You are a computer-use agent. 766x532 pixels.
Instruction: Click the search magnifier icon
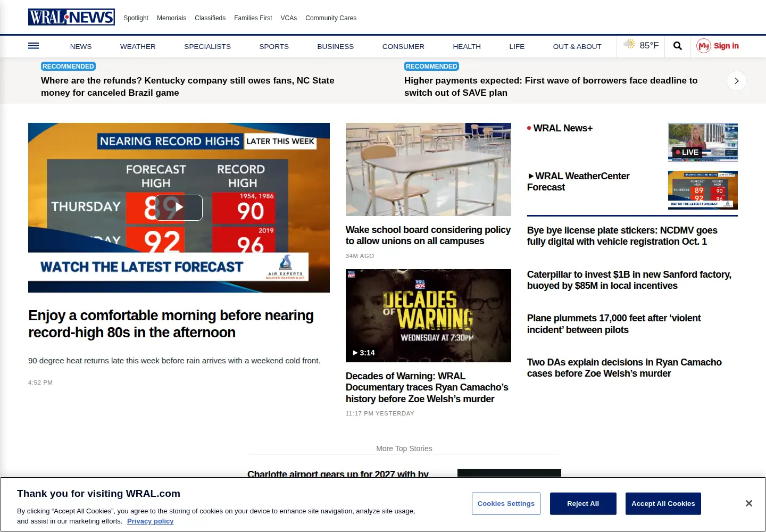click(x=678, y=46)
